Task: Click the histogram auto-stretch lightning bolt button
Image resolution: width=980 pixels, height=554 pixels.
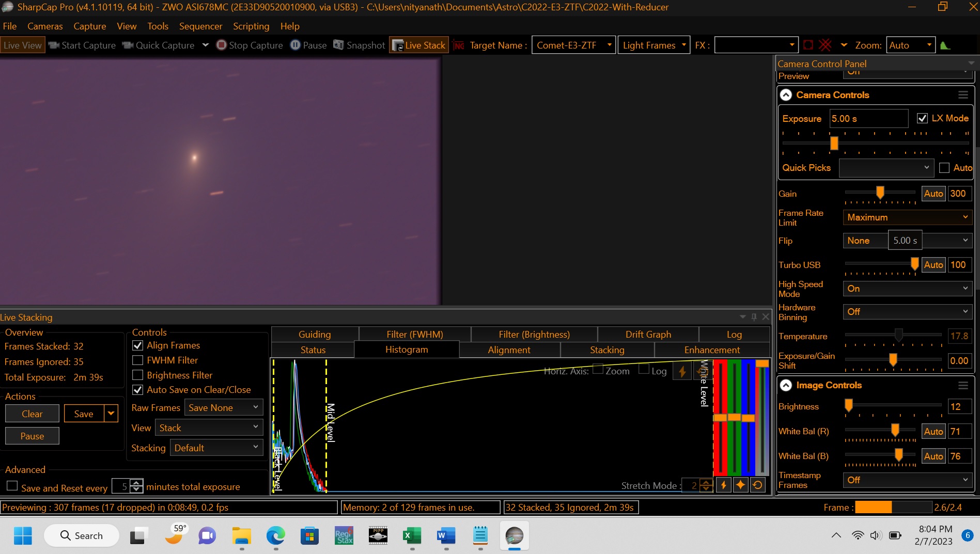Action: (724, 485)
